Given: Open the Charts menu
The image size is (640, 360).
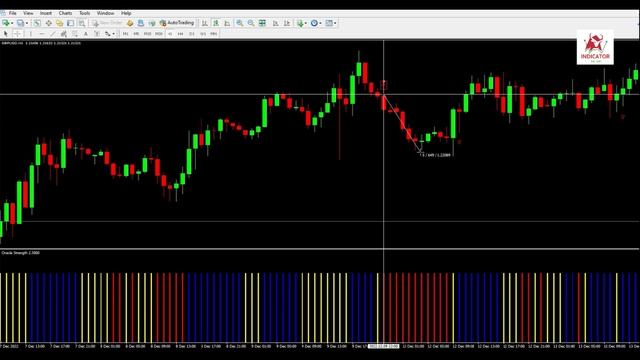Looking at the screenshot, I should click(65, 13).
